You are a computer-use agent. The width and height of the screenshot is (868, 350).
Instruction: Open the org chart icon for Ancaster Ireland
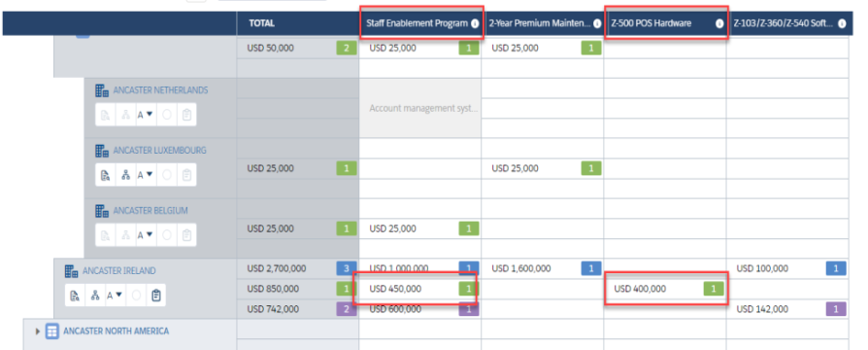click(95, 296)
